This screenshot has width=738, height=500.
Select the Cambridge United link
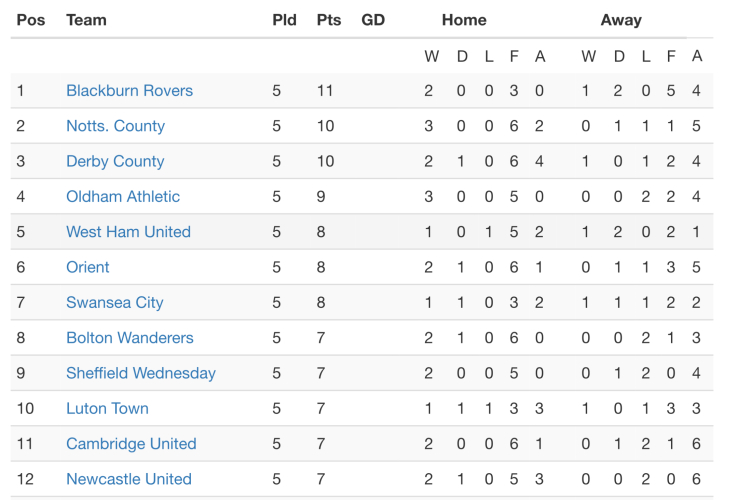pyautogui.click(x=131, y=444)
